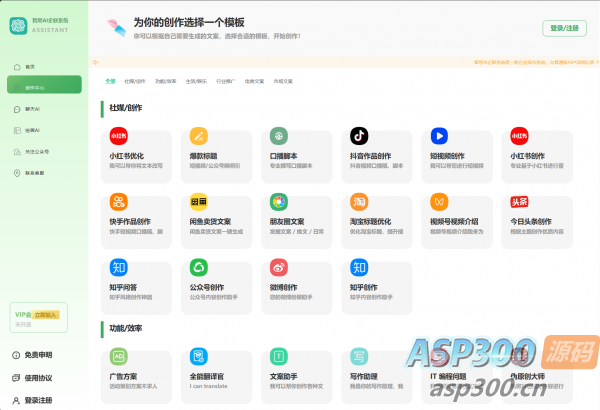The width and height of the screenshot is (600, 410).
Task: Open the 公众号创作 green icon card
Action: click(217, 288)
